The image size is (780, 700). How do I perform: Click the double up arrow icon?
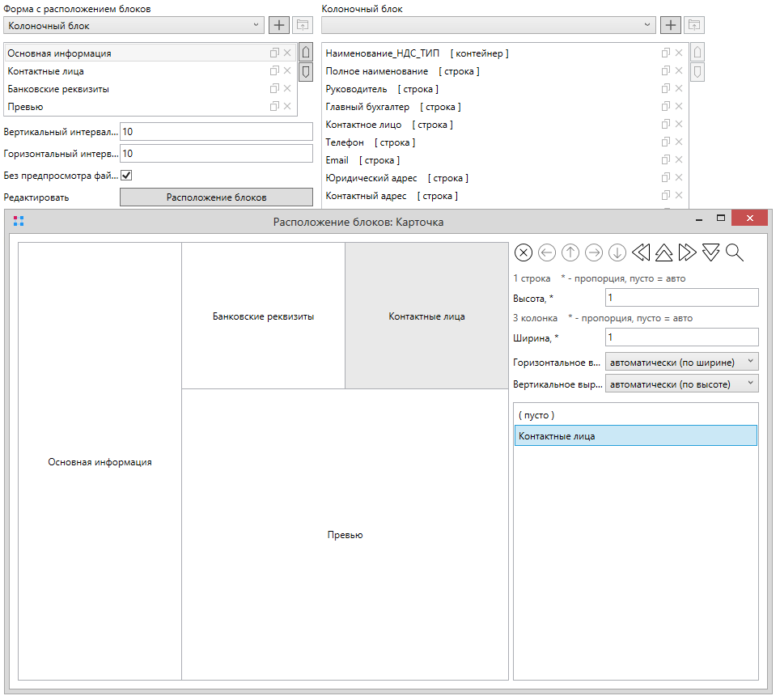[663, 252]
